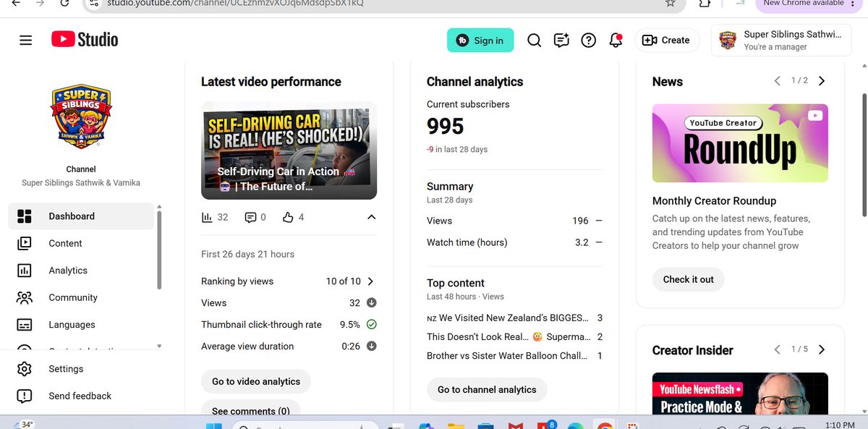Open 'This Doesn't Look Real' top content video
The image size is (868, 429).
click(509, 336)
